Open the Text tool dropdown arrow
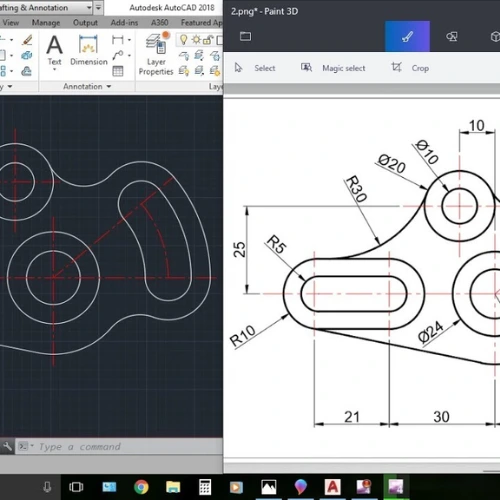The image size is (500, 500). pyautogui.click(x=54, y=69)
